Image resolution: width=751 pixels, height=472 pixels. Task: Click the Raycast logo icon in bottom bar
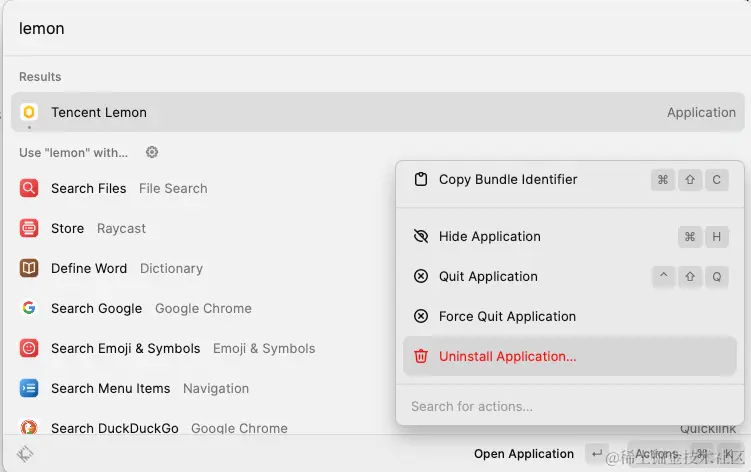point(25,453)
